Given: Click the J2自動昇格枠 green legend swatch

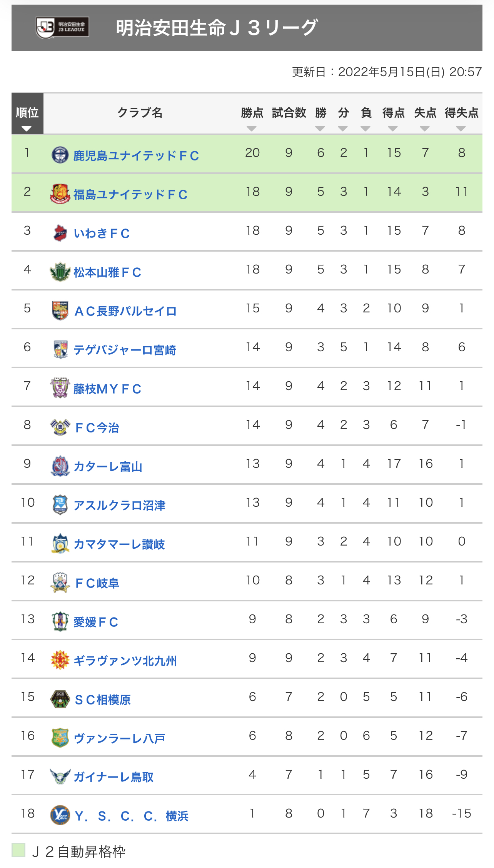Looking at the screenshot, I should [x=18, y=850].
